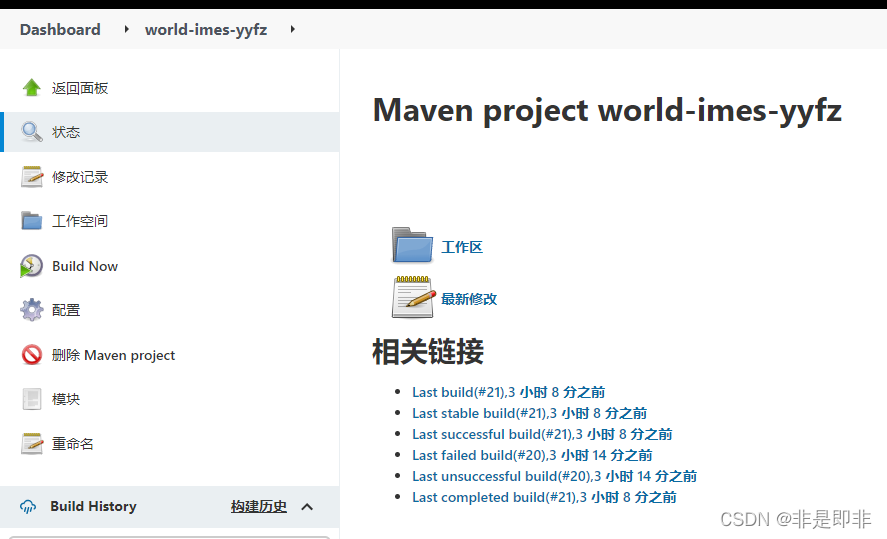Open the Last stable build(#21) link

click(529, 413)
